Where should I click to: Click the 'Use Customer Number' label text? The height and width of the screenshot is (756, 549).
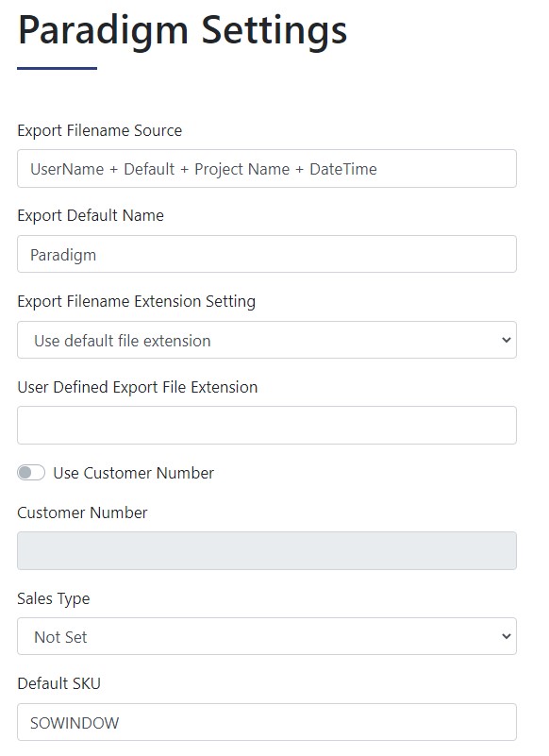coord(134,473)
